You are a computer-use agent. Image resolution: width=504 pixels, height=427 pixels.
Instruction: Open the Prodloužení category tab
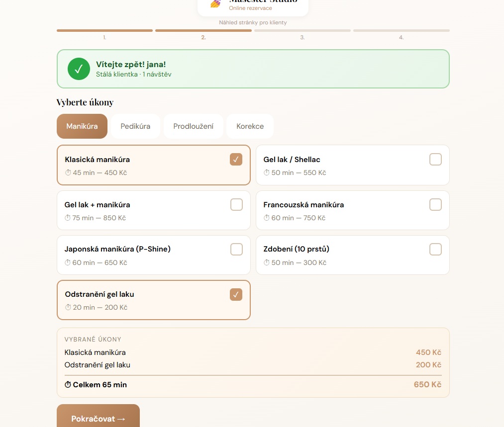point(194,126)
